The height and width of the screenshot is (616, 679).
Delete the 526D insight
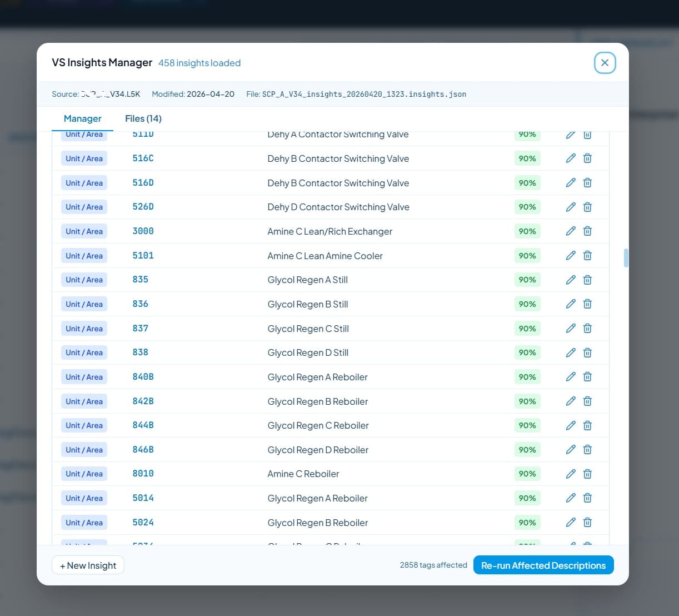[587, 207]
